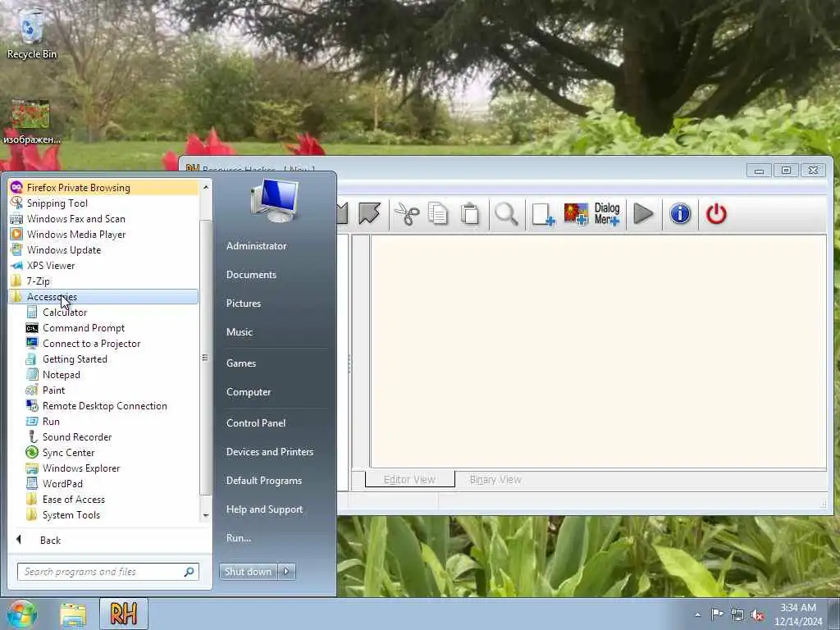Open Computer from Start menu
This screenshot has height=630, width=840.
point(249,392)
